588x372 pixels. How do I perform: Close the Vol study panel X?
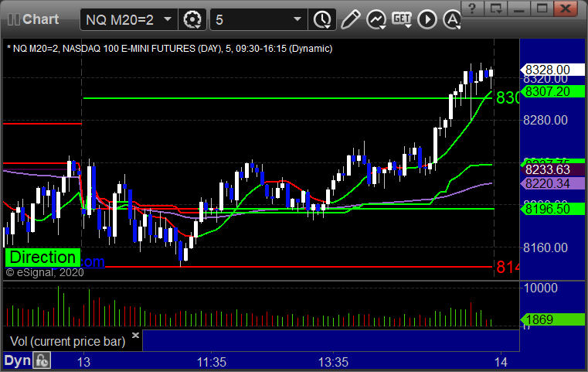tap(135, 335)
